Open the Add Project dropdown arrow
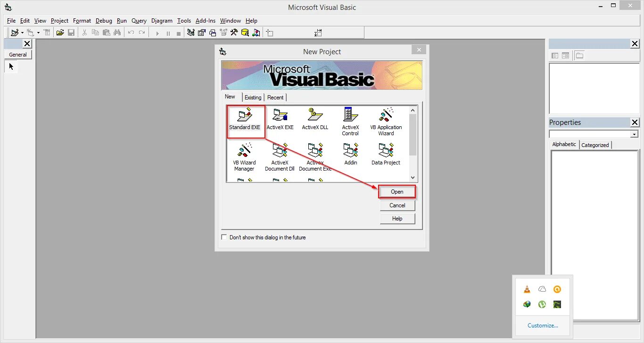This screenshot has height=343, width=644. coord(22,33)
